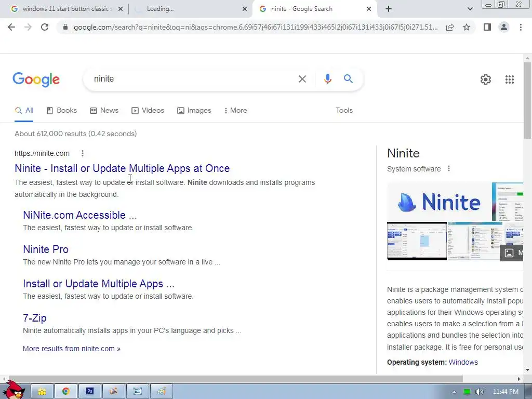Switch to the Videos tab

[148, 111]
